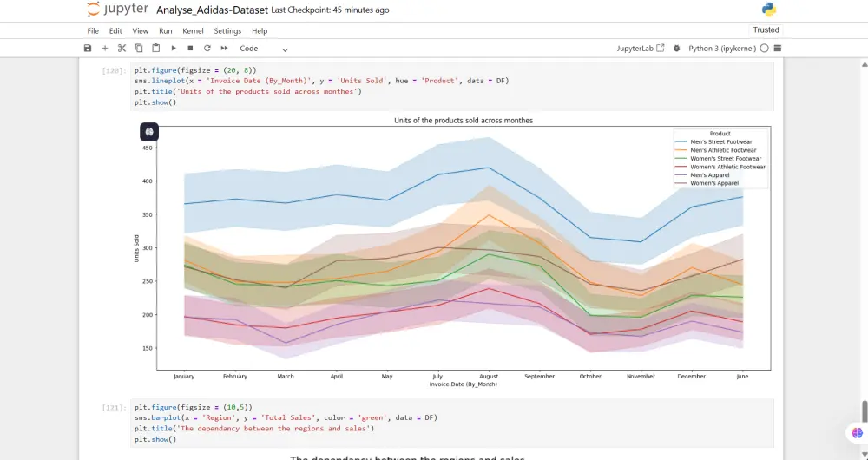
Task: Restart kernel and run all cells
Action: click(x=225, y=49)
